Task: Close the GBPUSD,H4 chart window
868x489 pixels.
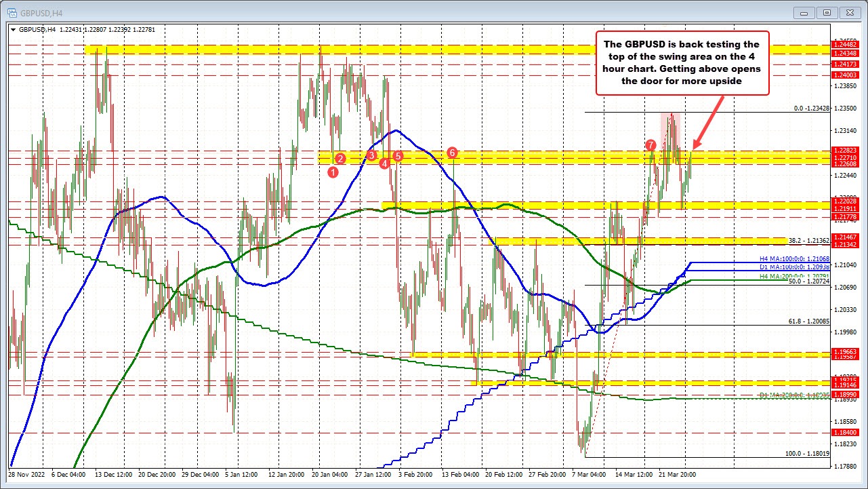Action: [848, 12]
